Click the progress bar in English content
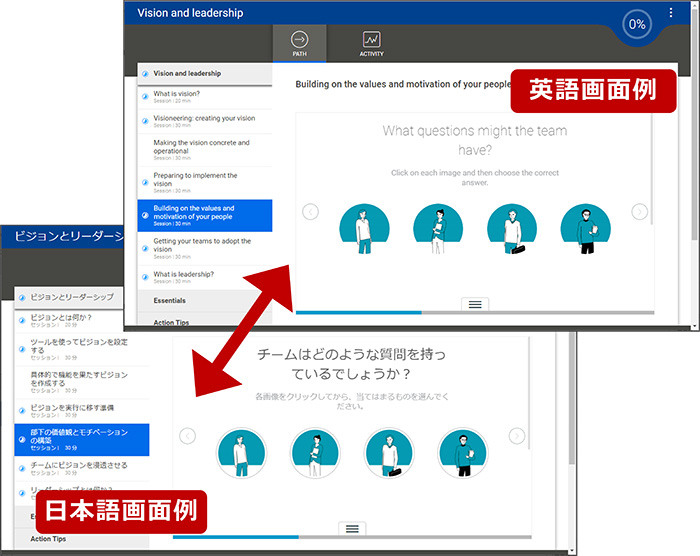 475,313
